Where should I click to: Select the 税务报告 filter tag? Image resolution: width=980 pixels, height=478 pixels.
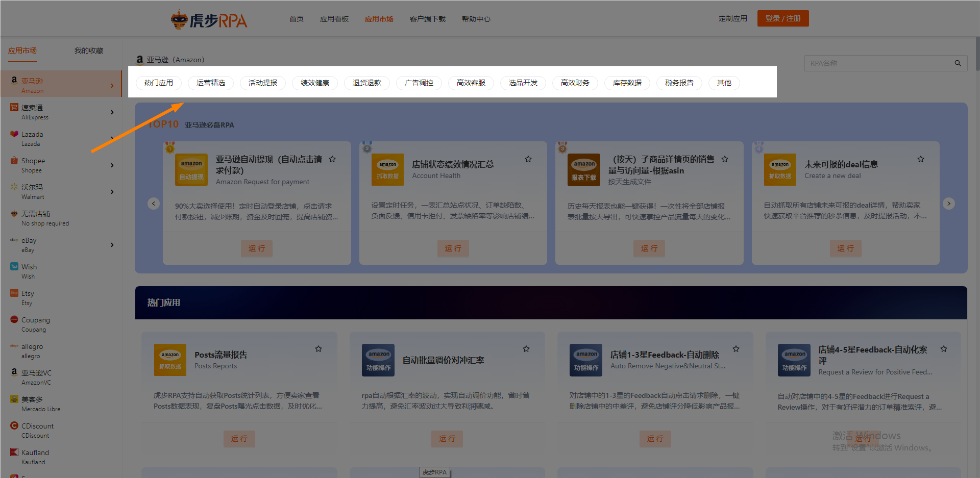(679, 83)
